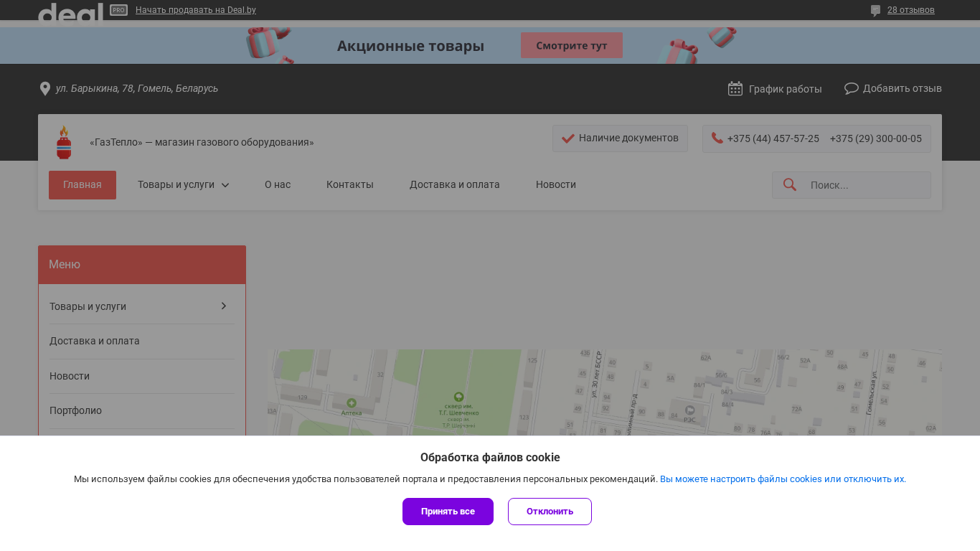Click the ГазТепло shop name text

(202, 142)
